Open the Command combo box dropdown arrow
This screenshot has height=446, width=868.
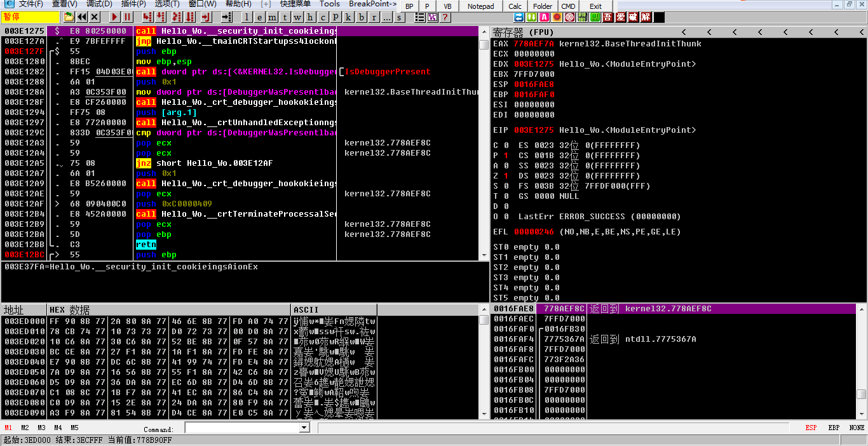pyautogui.click(x=304, y=428)
